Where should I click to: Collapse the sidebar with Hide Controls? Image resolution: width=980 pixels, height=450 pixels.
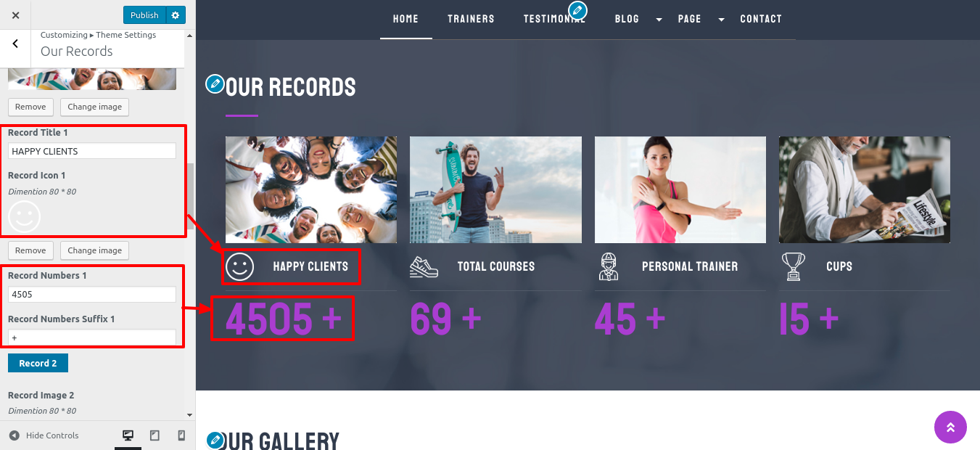pos(44,435)
